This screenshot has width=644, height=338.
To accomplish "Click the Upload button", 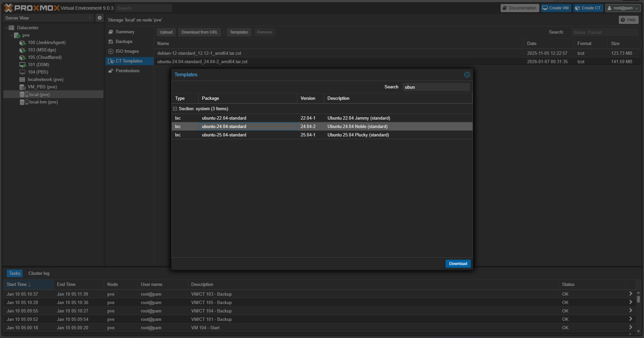I will pyautogui.click(x=166, y=32).
